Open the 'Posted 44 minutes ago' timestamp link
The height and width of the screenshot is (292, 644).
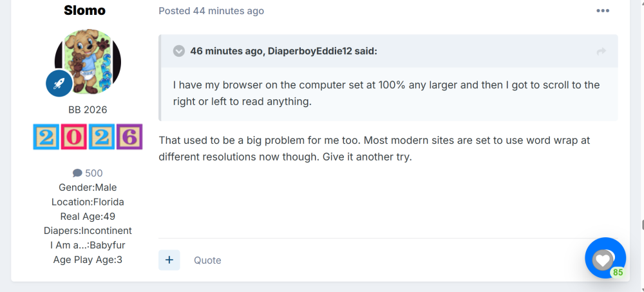(x=211, y=11)
